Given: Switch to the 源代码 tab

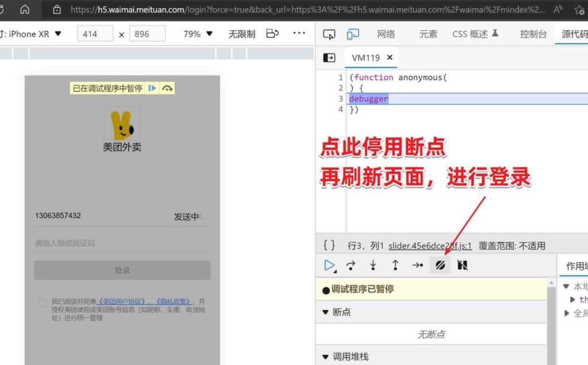Looking at the screenshot, I should pyautogui.click(x=574, y=34).
